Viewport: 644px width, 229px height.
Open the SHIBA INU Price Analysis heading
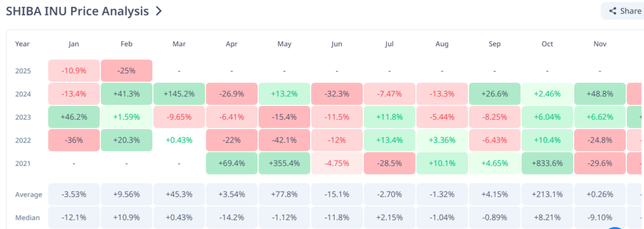coord(77,11)
